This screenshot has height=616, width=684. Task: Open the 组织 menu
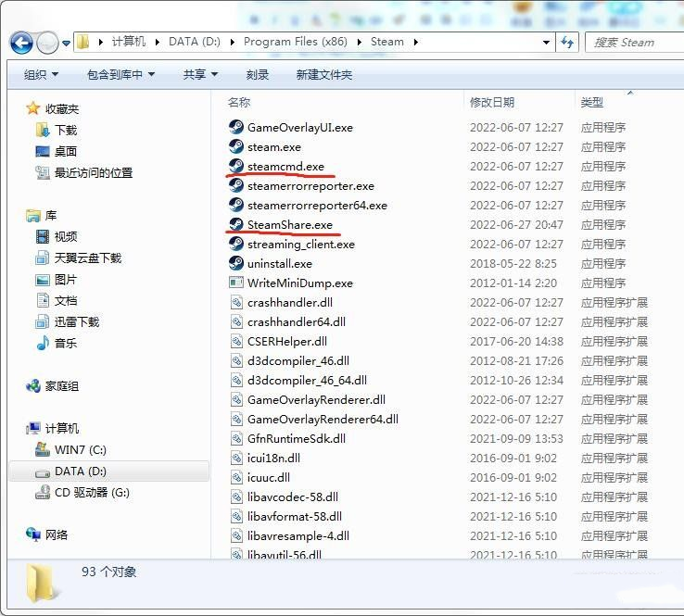pyautogui.click(x=41, y=74)
